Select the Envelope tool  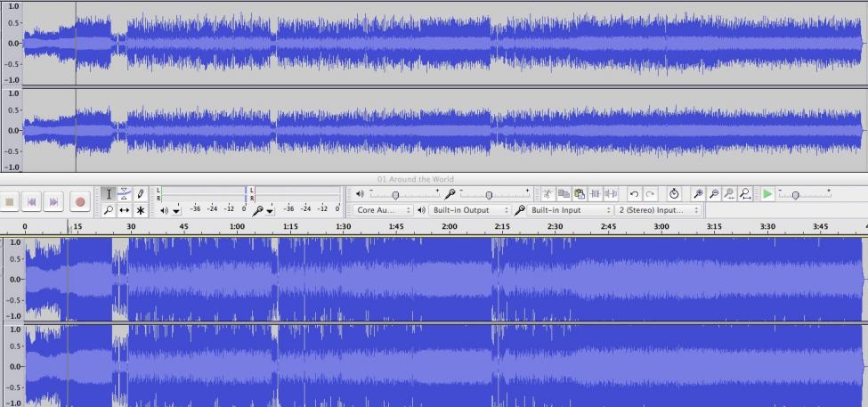coord(125,194)
